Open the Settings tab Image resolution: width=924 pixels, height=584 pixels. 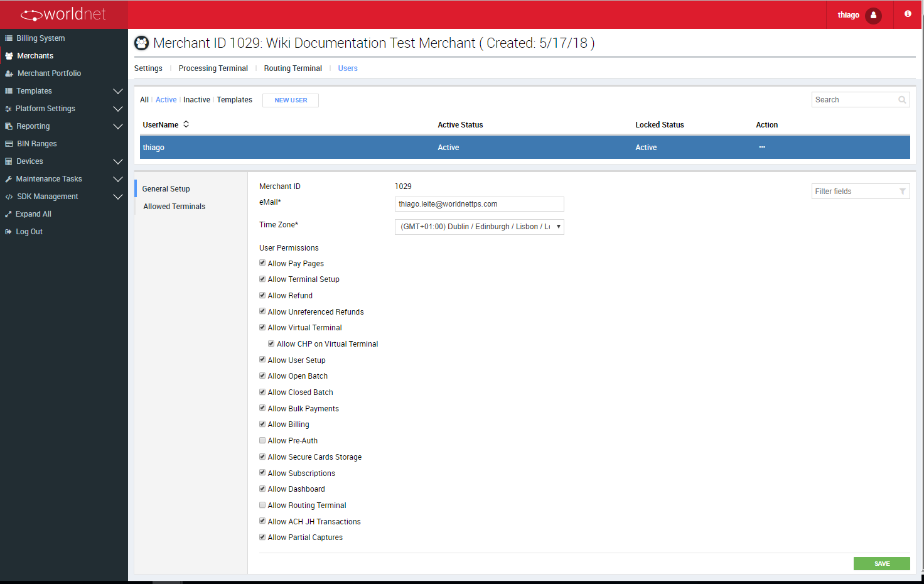(148, 68)
